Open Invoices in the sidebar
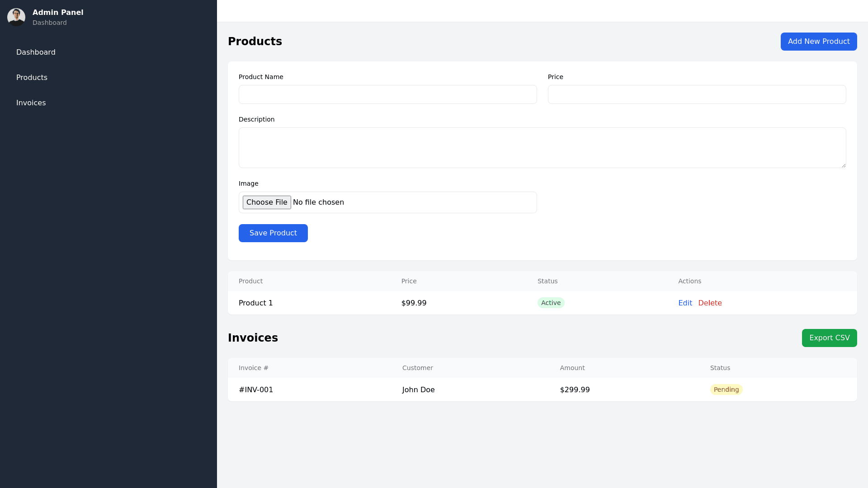The height and width of the screenshot is (488, 868). pyautogui.click(x=31, y=103)
